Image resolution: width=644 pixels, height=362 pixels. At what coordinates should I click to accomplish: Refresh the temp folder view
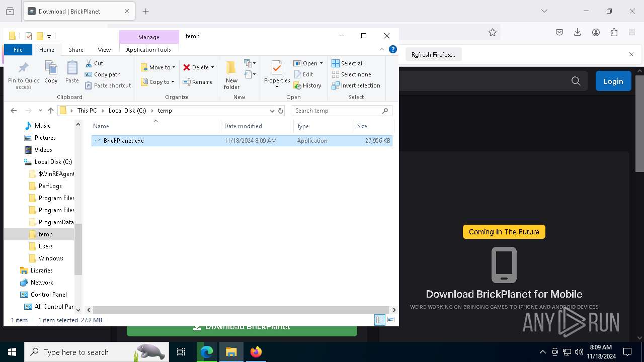pyautogui.click(x=281, y=111)
